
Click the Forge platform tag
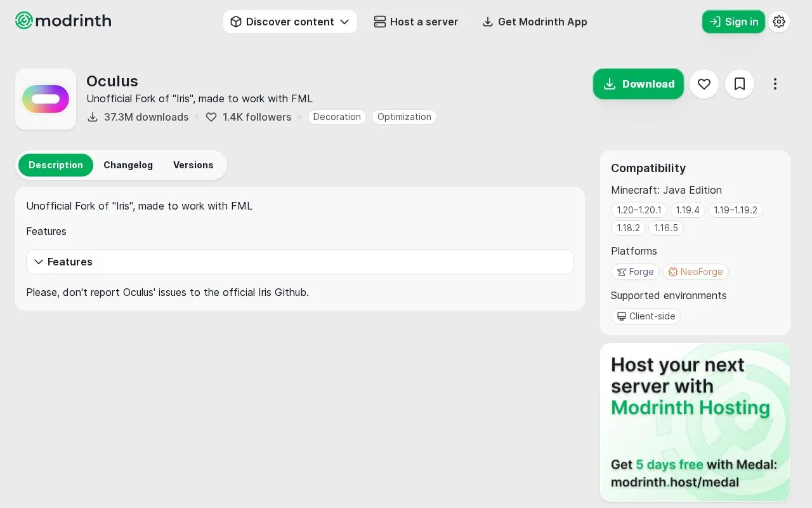coord(635,272)
